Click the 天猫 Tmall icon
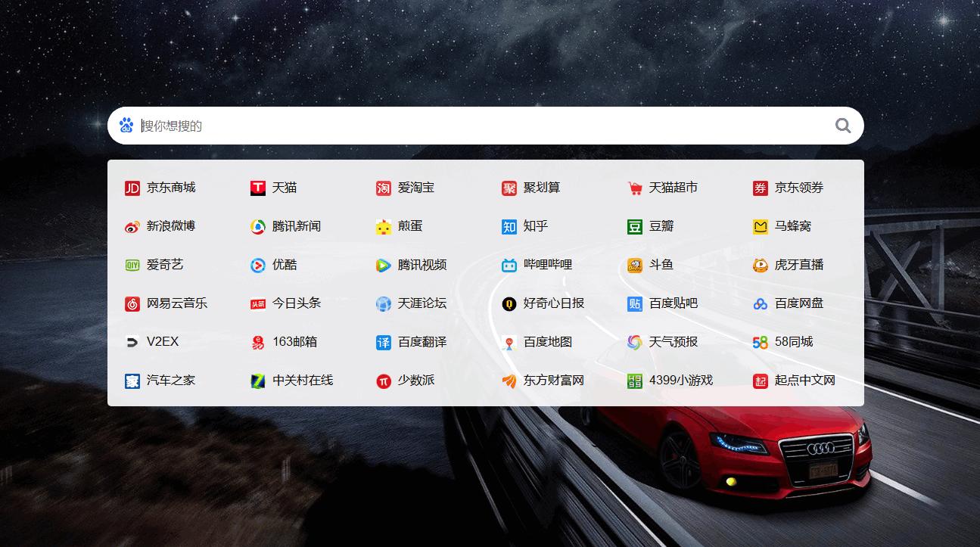This screenshot has height=547, width=980. (257, 188)
